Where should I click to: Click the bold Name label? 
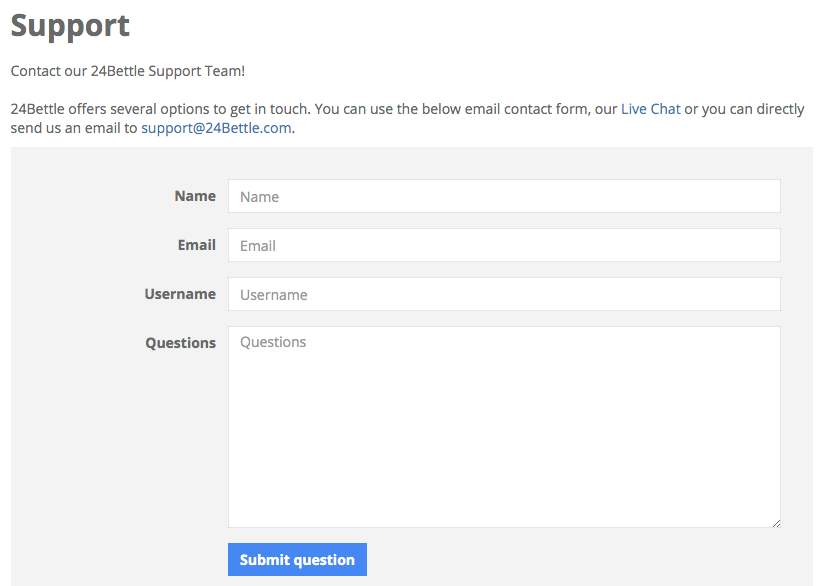(195, 196)
